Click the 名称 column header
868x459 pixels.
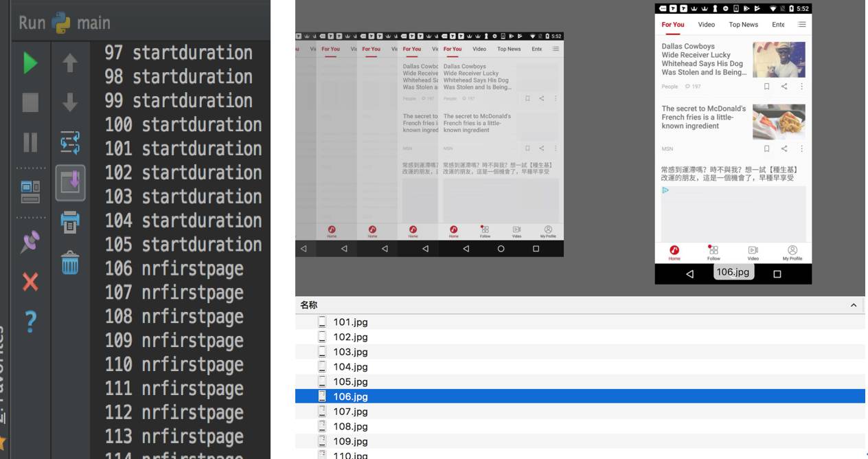point(309,305)
